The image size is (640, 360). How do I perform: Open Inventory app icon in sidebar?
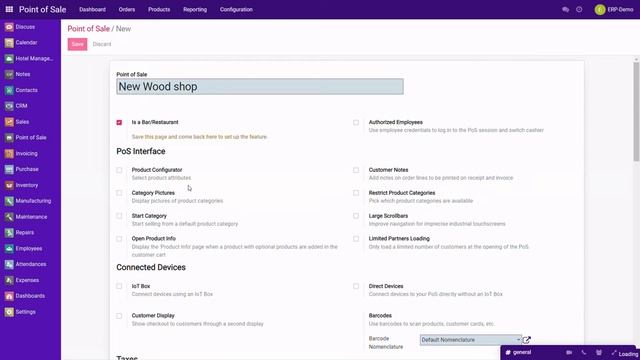[x=9, y=185]
